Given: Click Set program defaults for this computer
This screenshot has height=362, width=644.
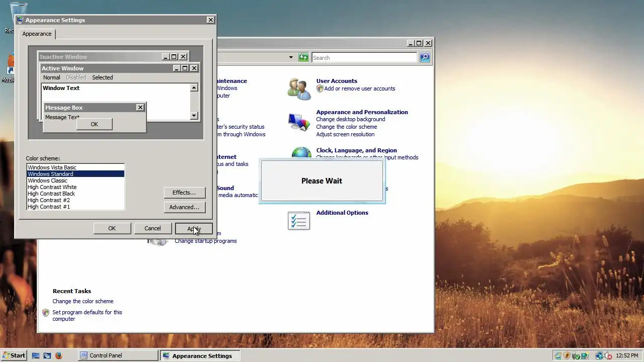Looking at the screenshot, I should (x=87, y=315).
